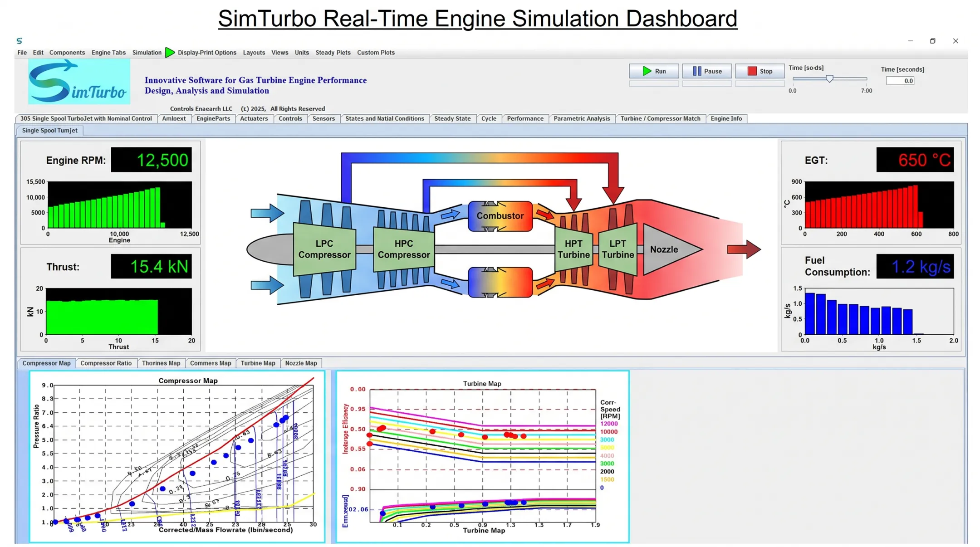Click the upper Combustor block
Screen dimensions: 980x547
(x=500, y=216)
